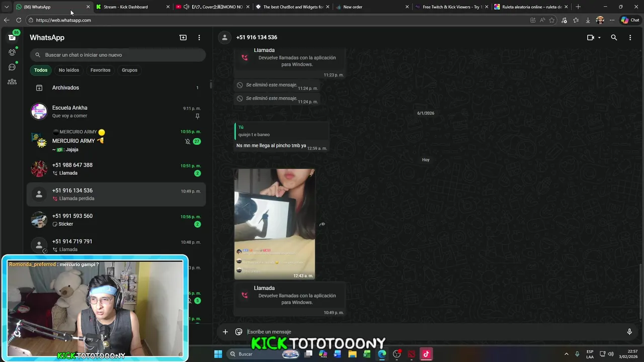Click the search chats input field
This screenshot has height=362, width=644.
pyautogui.click(x=118, y=55)
